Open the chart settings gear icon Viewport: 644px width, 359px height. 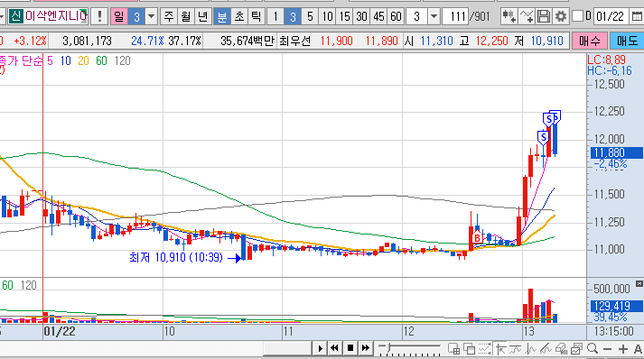pos(560,16)
